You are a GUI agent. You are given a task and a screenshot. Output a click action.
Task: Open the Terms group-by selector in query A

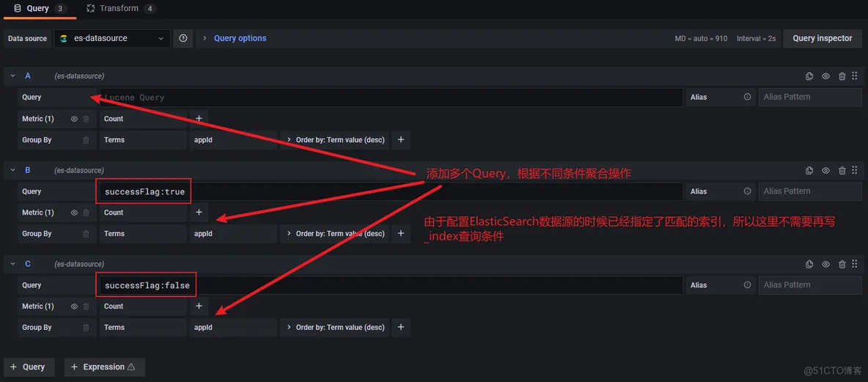click(x=144, y=140)
